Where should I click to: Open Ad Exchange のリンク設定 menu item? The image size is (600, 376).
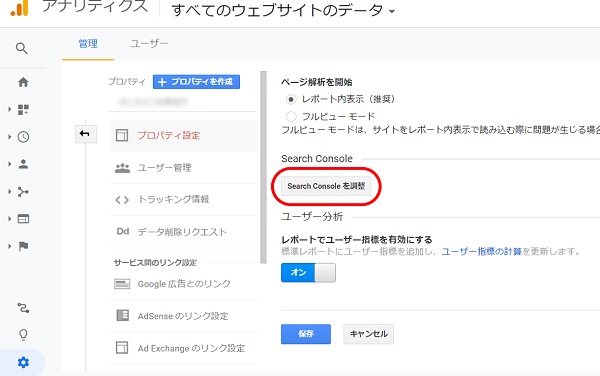point(183,348)
